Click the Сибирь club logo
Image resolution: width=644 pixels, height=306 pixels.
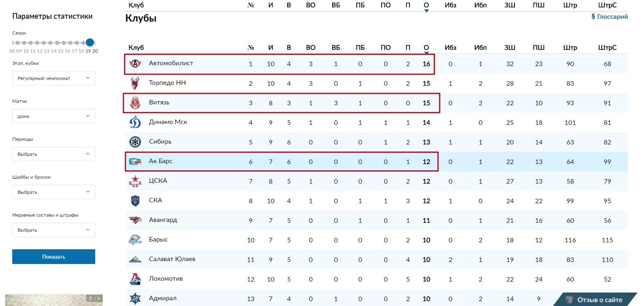click(x=135, y=142)
